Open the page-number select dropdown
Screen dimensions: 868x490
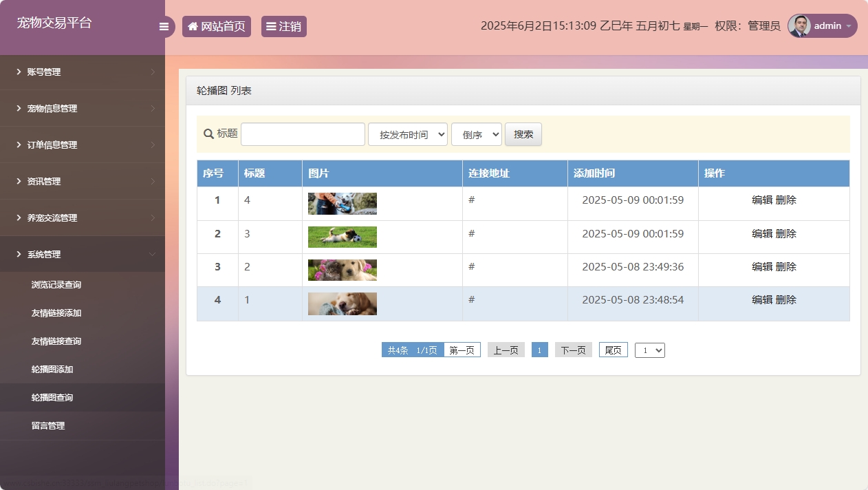coord(650,350)
